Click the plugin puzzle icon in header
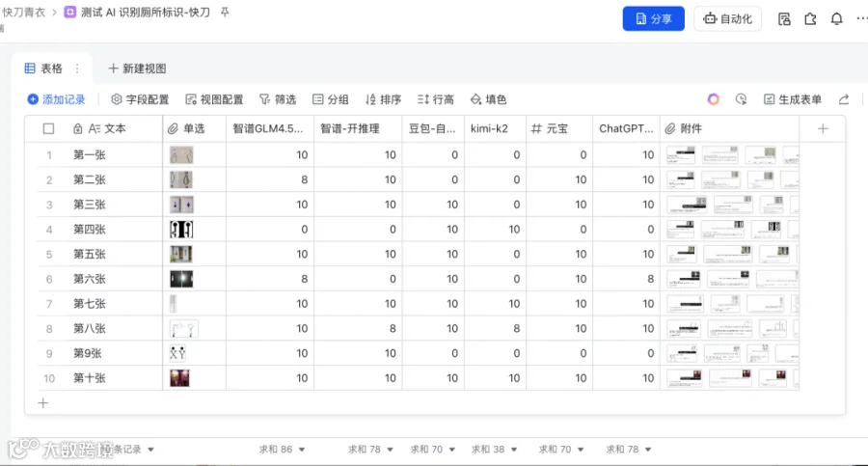 [810, 19]
